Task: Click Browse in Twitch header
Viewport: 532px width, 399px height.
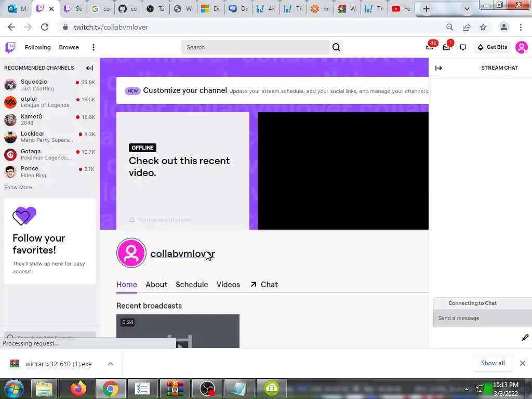Action: (69, 47)
